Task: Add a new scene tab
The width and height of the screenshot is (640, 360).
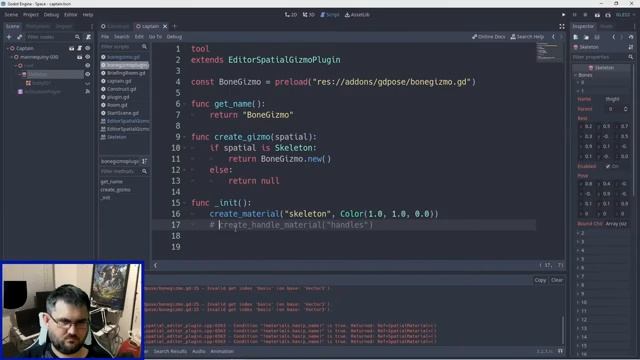Action: (175, 27)
